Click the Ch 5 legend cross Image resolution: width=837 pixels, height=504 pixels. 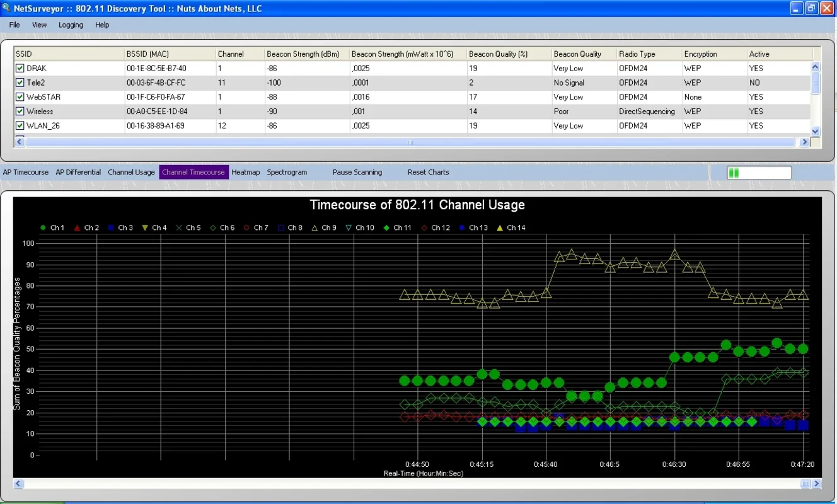[178, 227]
